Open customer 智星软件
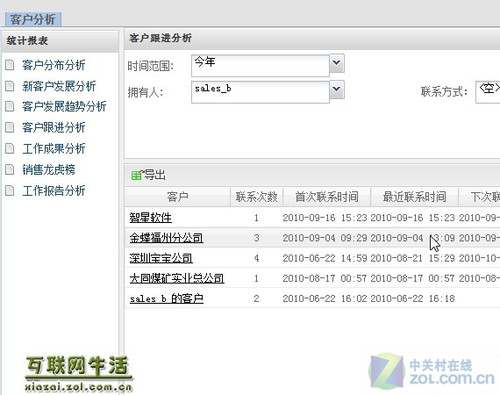Viewport: 500px width, 395px height. point(151,218)
